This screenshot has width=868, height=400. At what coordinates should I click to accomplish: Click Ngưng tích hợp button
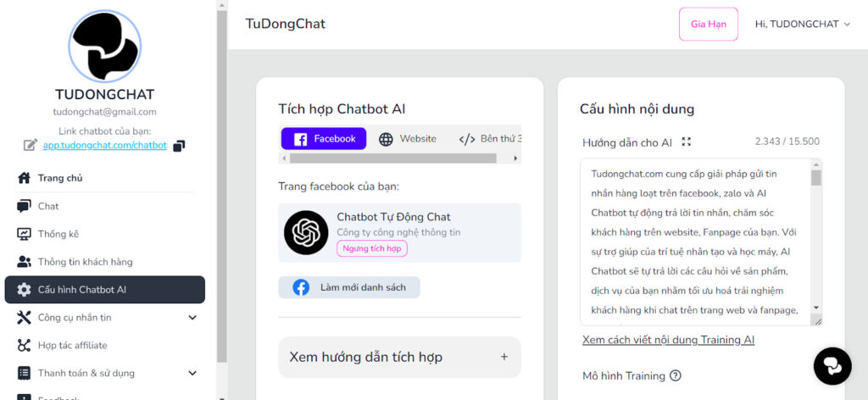[372, 249]
